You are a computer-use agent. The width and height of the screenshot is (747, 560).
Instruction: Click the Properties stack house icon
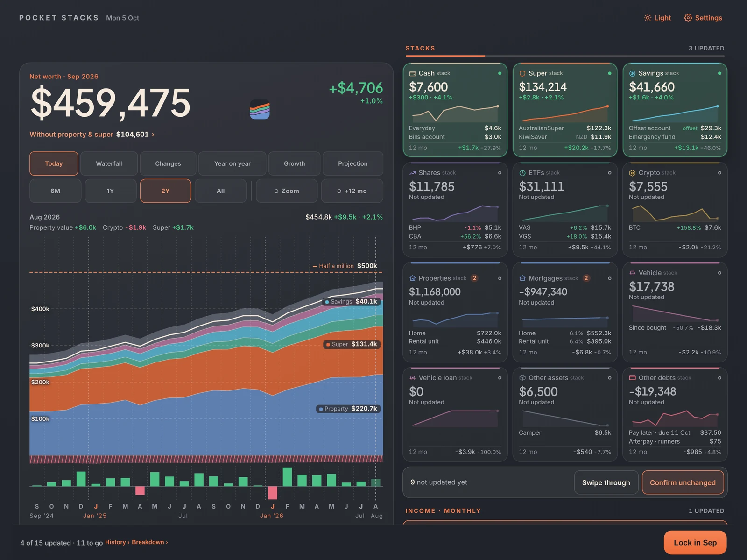[412, 278]
